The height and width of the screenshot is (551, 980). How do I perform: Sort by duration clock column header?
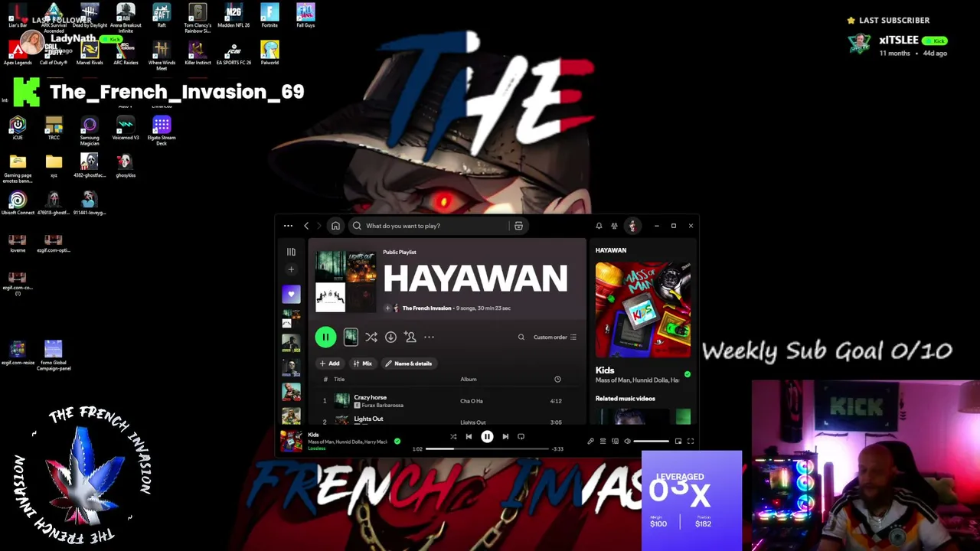[557, 379]
